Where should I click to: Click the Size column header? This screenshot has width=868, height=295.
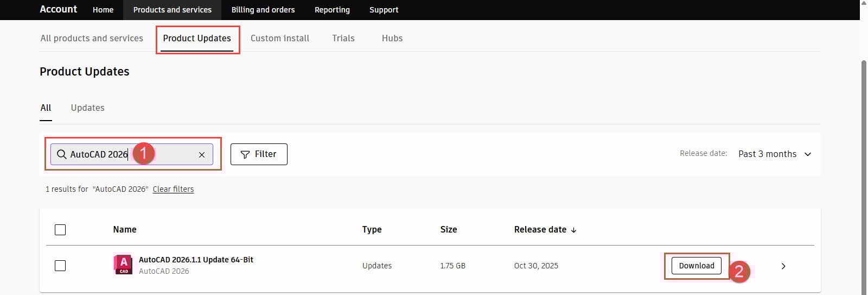(x=449, y=230)
